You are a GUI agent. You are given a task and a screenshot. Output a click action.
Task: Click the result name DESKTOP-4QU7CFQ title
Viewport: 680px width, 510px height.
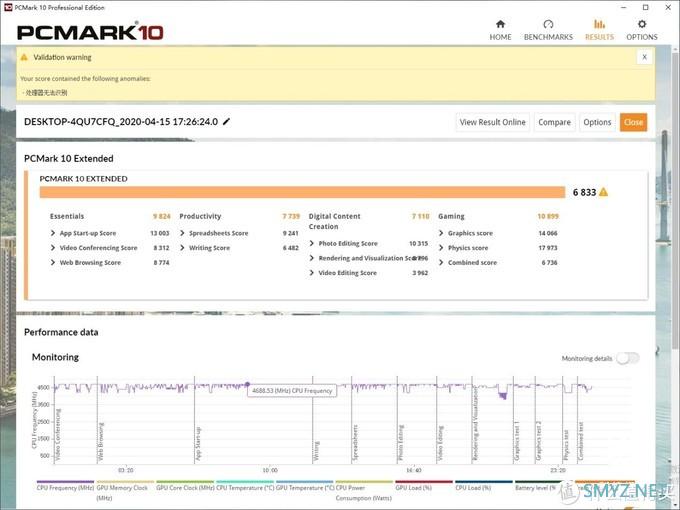click(121, 122)
